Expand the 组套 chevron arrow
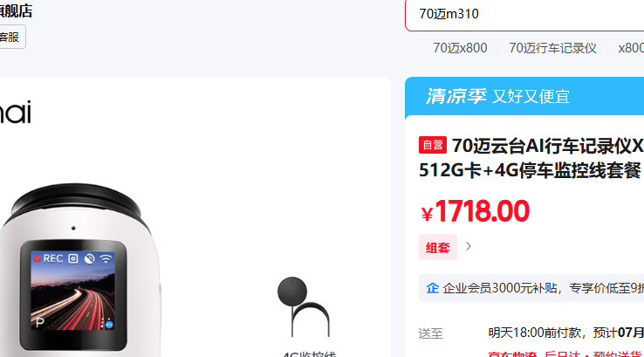 [469, 246]
